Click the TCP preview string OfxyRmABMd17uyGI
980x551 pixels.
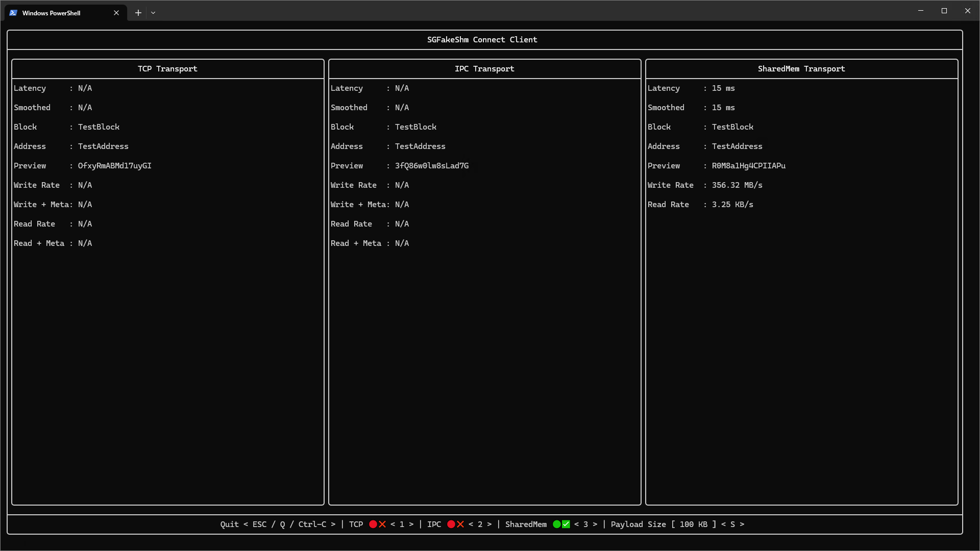coord(115,166)
